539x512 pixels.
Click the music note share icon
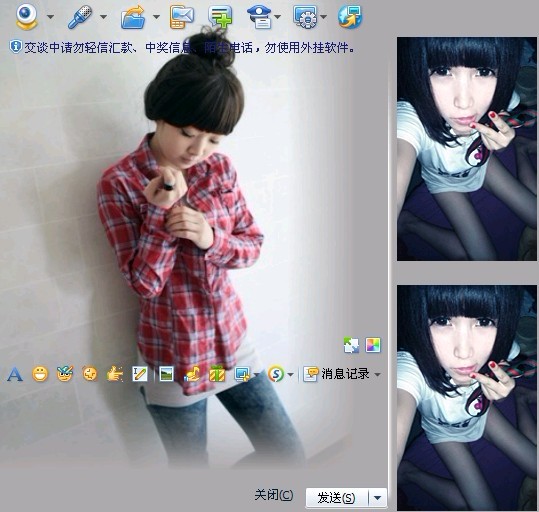[192, 374]
